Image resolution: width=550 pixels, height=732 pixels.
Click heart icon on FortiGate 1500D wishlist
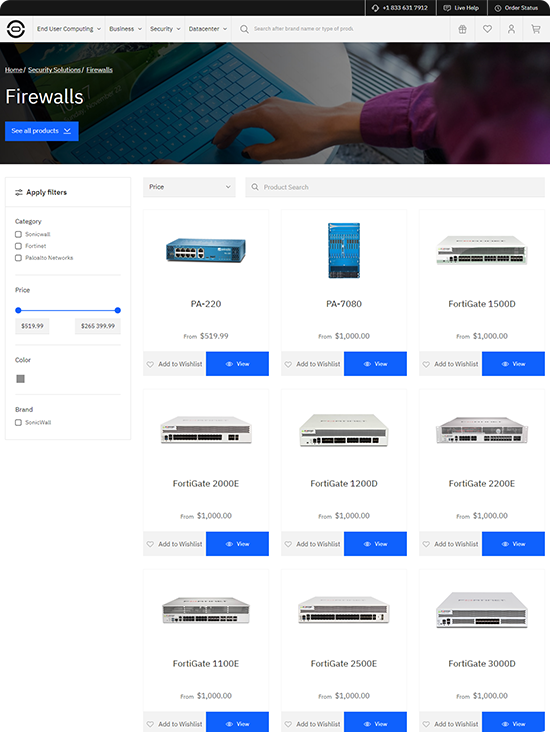(x=426, y=364)
